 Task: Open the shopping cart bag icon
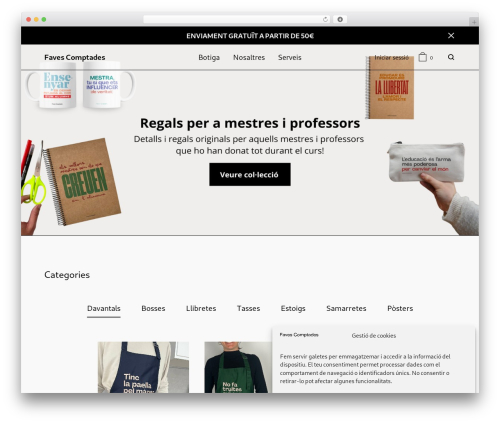(x=422, y=57)
